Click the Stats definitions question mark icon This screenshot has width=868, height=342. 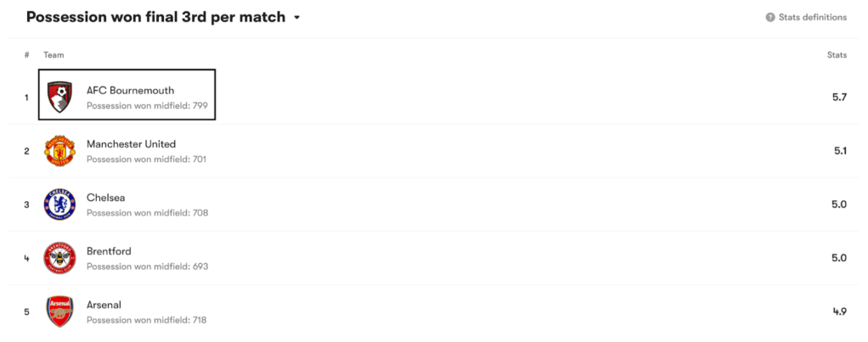(x=770, y=18)
